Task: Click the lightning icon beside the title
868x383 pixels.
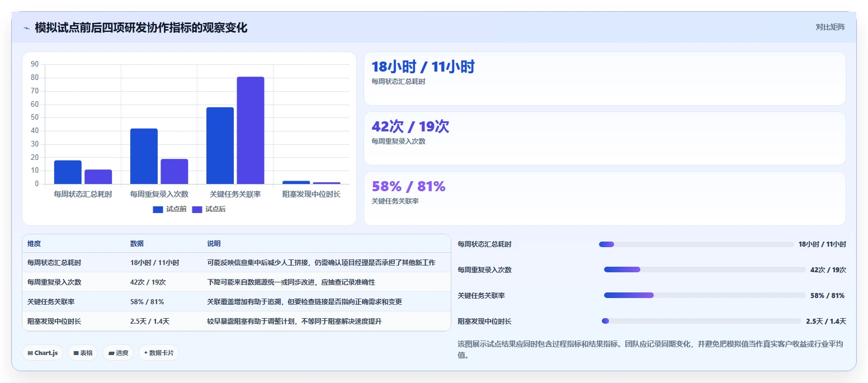Action: coord(26,28)
